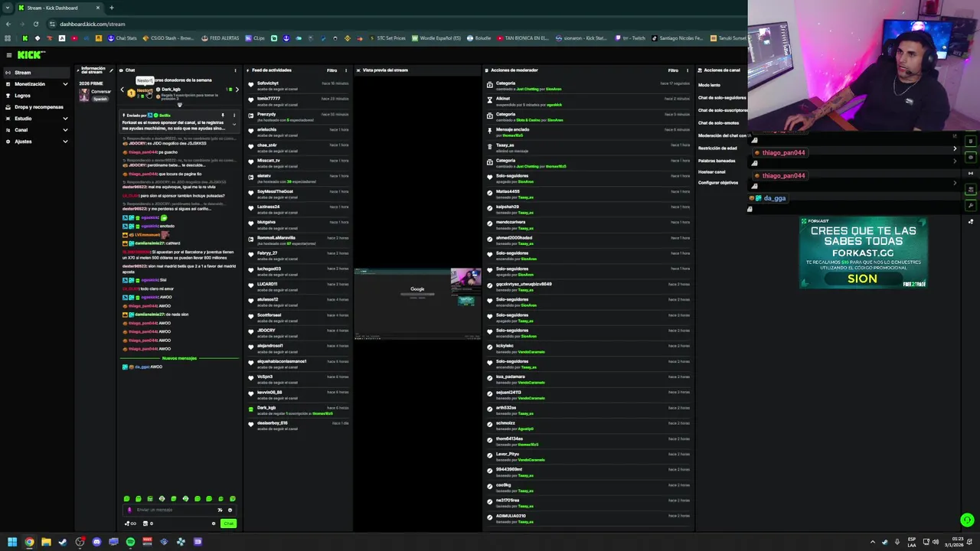This screenshot has height=551, width=980.
Task: Open the Kick hamburger menu
Action: coord(8,55)
